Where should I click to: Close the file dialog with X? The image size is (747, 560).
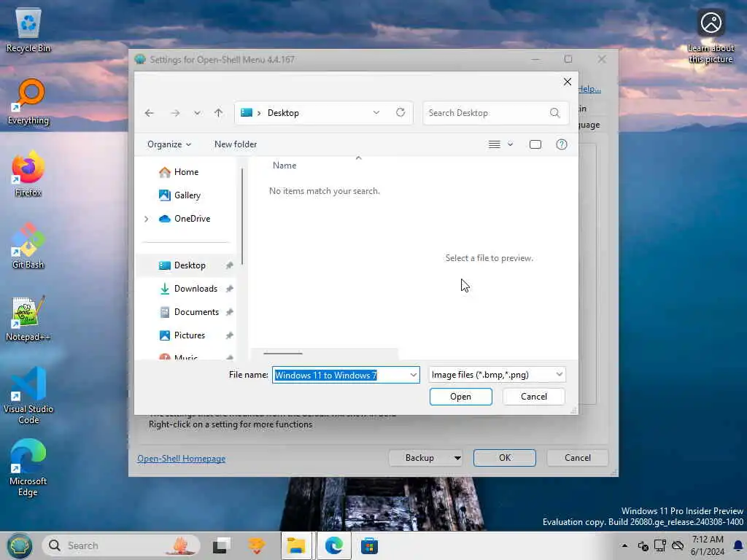[567, 82]
